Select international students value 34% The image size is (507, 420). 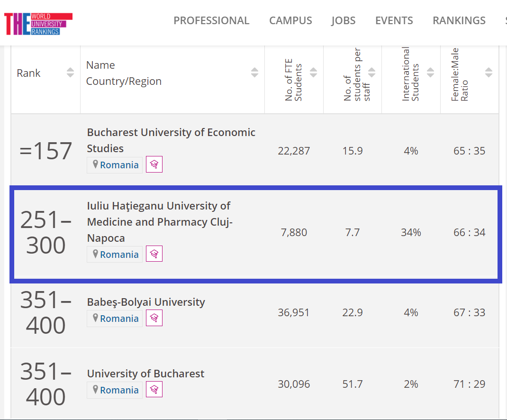[x=411, y=232]
